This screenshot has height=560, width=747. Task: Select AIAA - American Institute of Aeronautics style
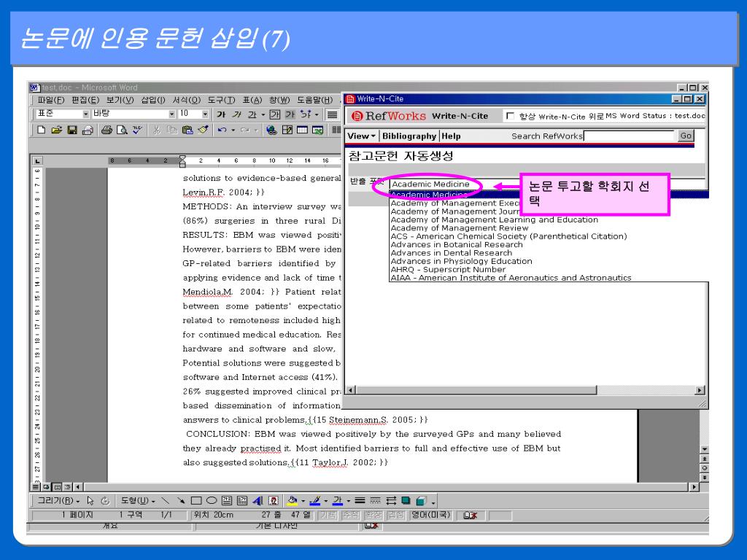(x=511, y=278)
